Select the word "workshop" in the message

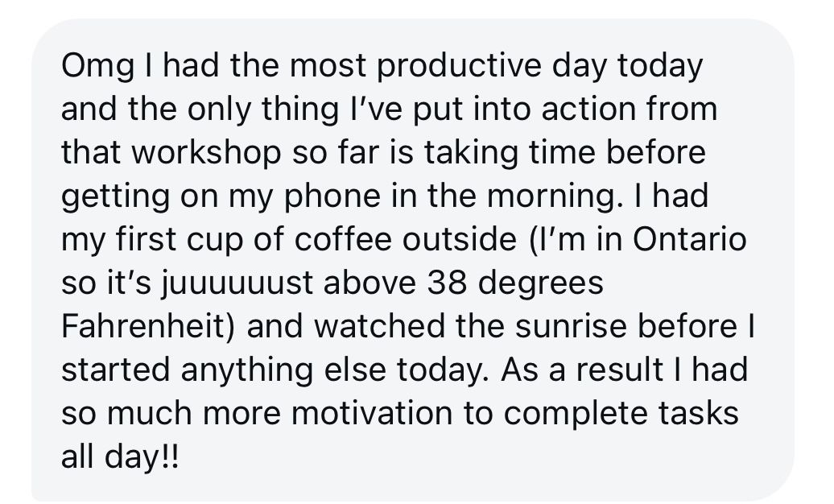pyautogui.click(x=206, y=151)
